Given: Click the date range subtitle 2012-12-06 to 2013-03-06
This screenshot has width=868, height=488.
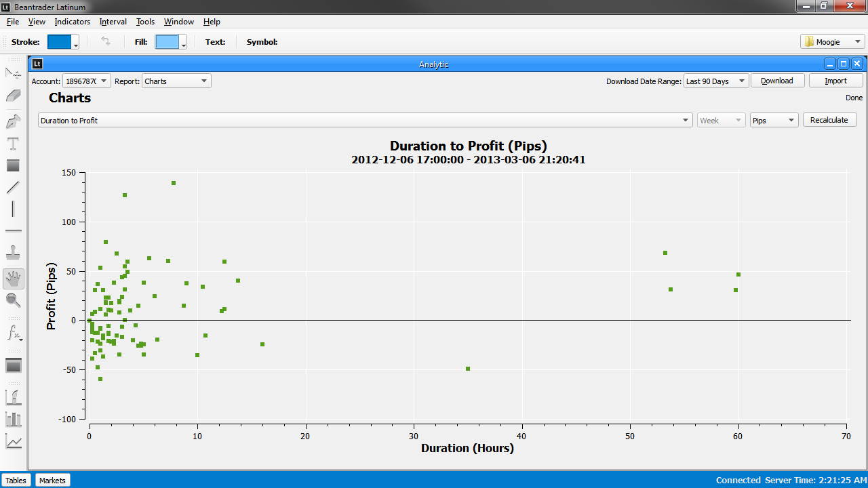Looking at the screenshot, I should pos(469,160).
